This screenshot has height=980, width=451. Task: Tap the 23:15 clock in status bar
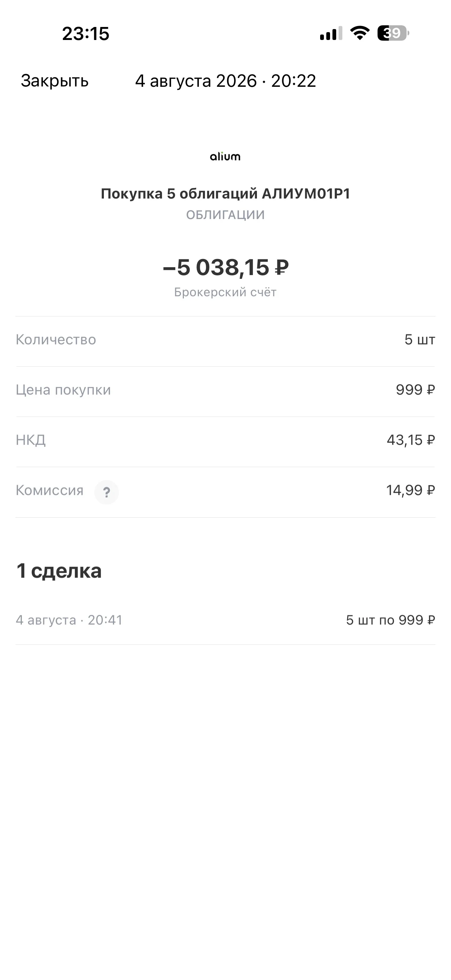coord(85,33)
